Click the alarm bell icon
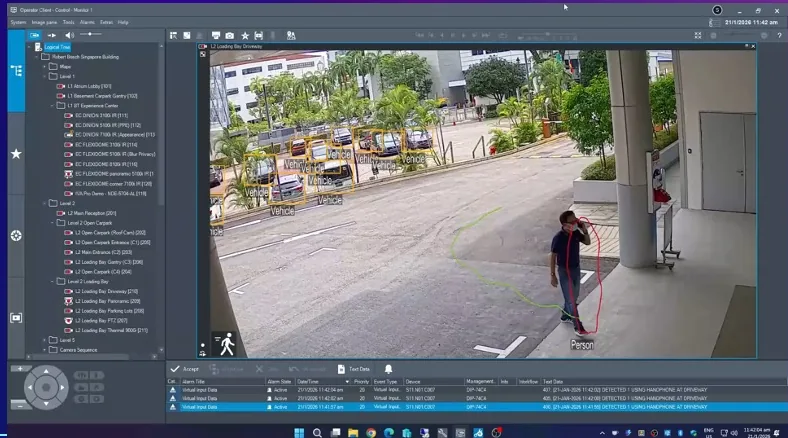Image resolution: width=788 pixels, height=438 pixels. [388, 369]
